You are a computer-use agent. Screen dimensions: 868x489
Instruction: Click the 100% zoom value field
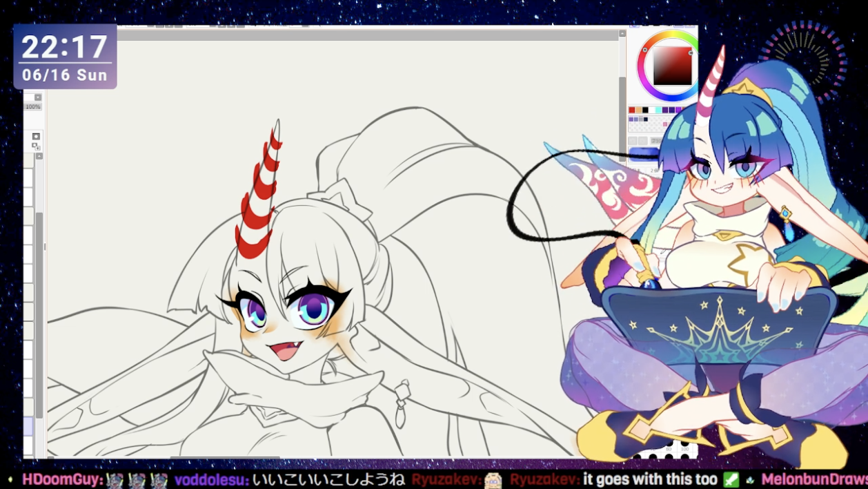point(32,106)
